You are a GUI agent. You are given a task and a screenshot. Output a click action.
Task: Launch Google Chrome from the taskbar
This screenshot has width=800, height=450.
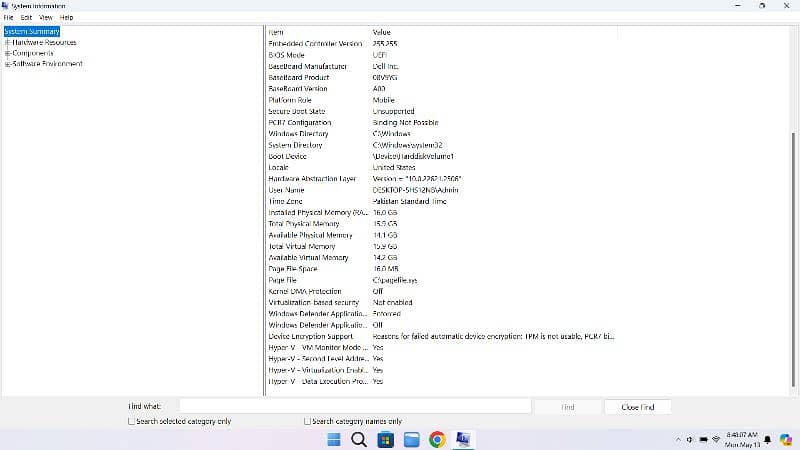tap(437, 439)
